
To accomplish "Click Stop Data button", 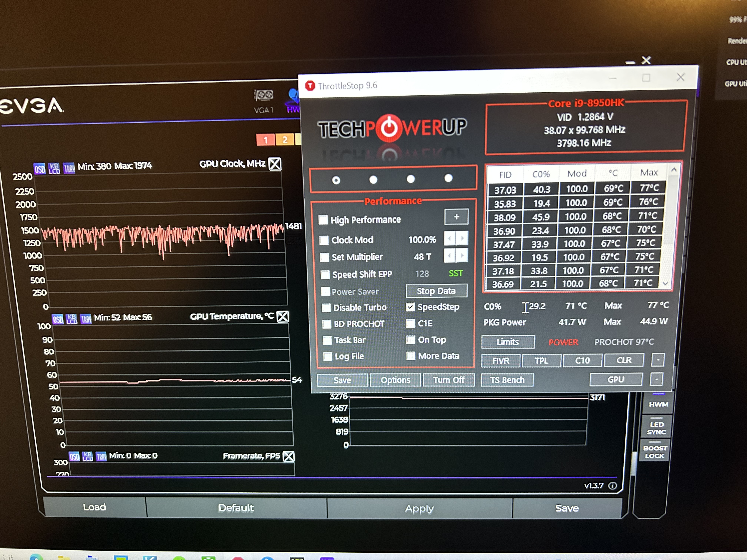I will pyautogui.click(x=436, y=291).
